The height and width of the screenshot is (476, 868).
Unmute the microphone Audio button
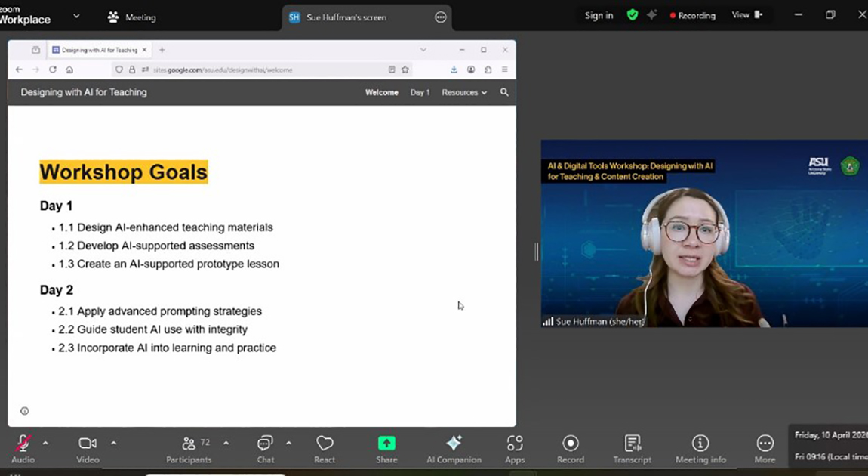[x=23, y=449]
